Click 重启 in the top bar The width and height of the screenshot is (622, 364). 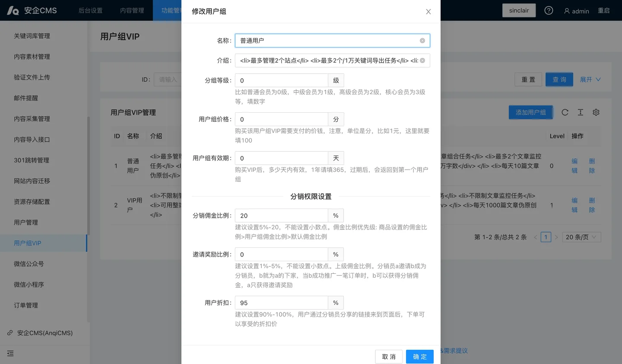pos(603,10)
